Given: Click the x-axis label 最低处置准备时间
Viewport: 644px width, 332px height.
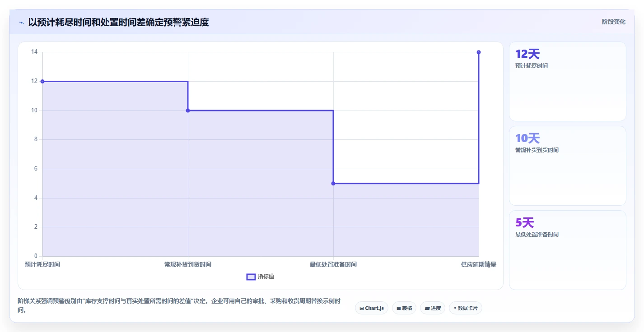Looking at the screenshot, I should pos(333,264).
